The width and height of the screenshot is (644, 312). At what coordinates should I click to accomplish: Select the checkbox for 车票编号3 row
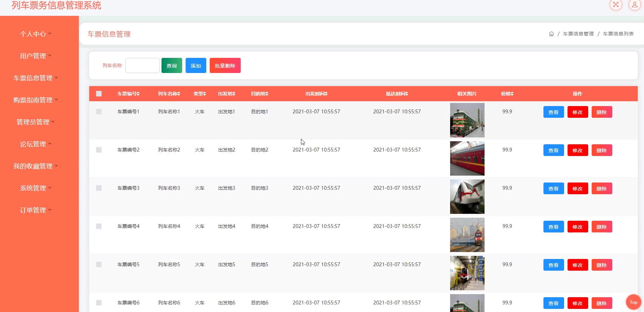pyautogui.click(x=99, y=188)
